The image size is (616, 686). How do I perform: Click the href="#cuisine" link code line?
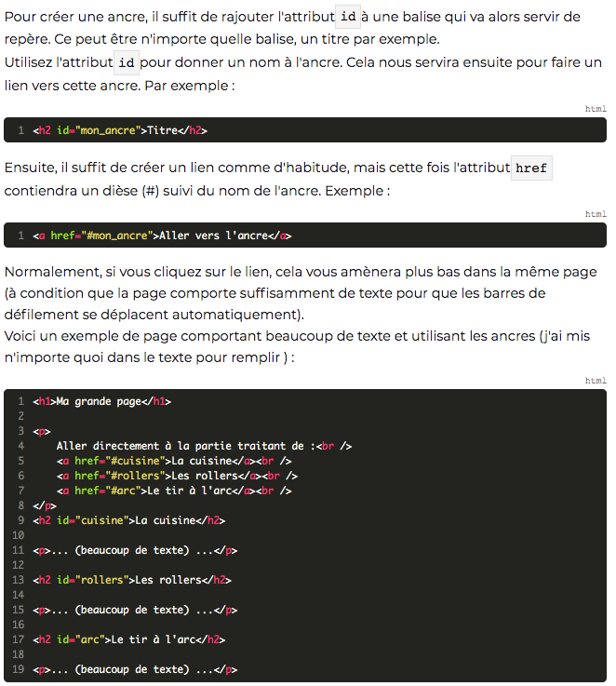coord(174,461)
